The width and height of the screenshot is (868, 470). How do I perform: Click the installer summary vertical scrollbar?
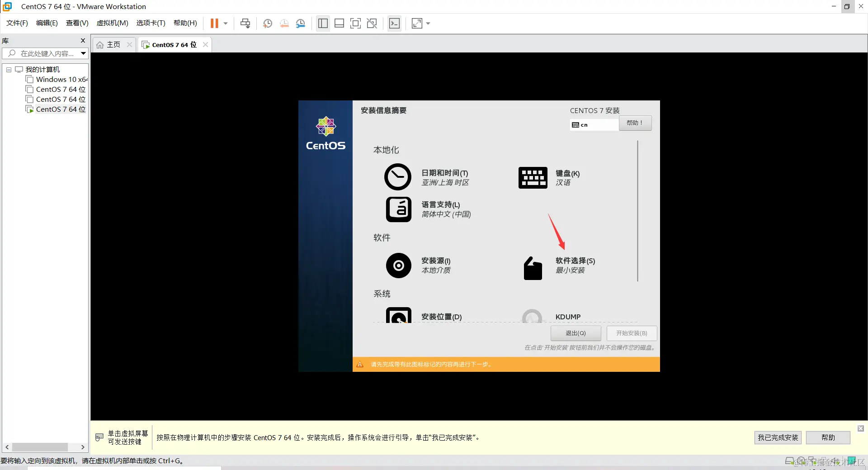point(637,211)
